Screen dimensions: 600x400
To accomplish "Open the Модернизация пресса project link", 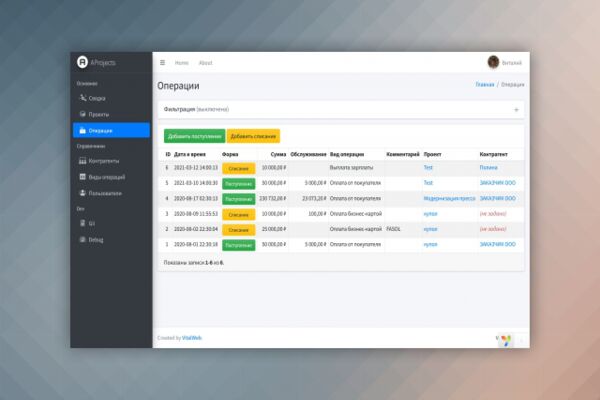I will [449, 198].
